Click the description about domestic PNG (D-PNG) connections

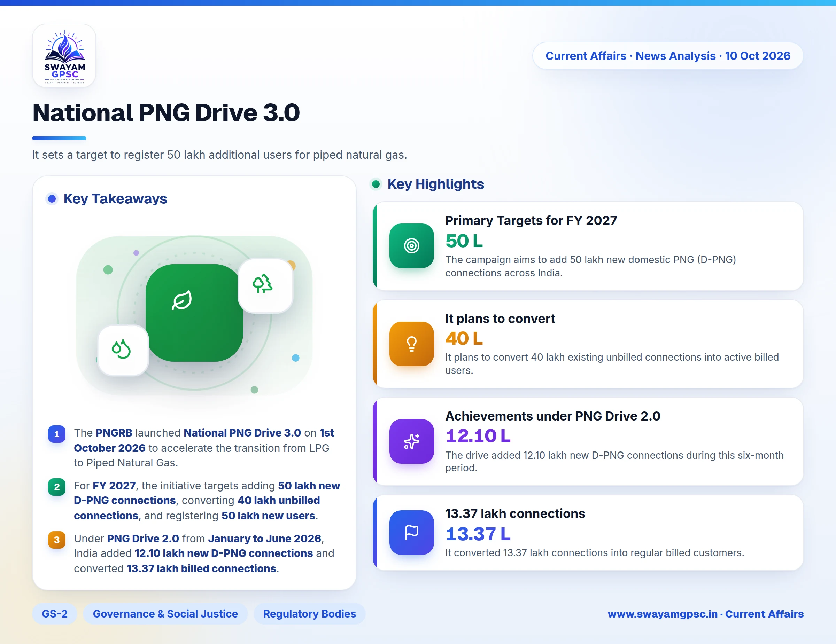pyautogui.click(x=590, y=266)
